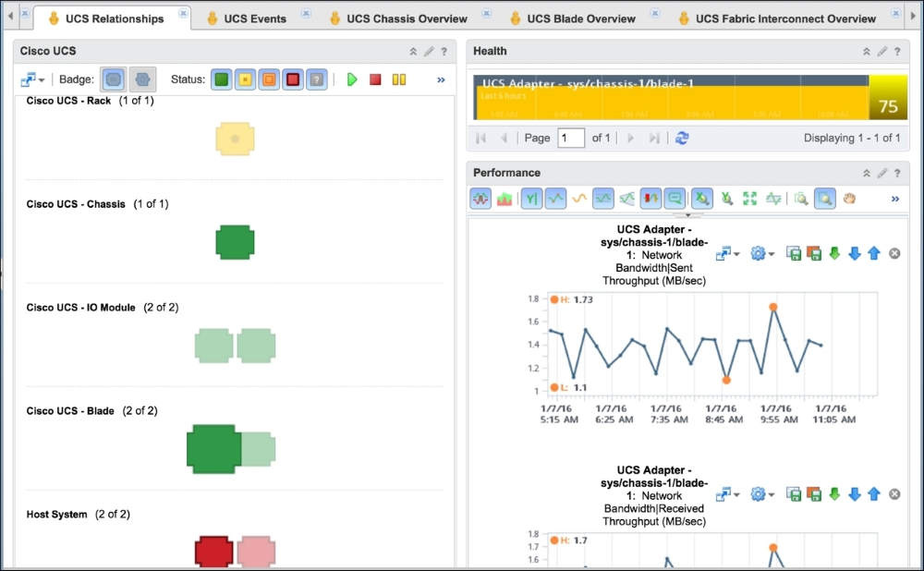Click the Health page number field

click(x=570, y=138)
